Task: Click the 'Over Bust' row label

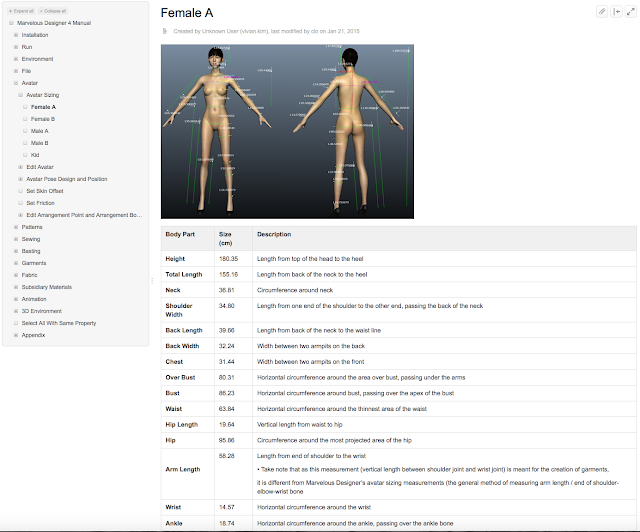Action: [180, 378]
